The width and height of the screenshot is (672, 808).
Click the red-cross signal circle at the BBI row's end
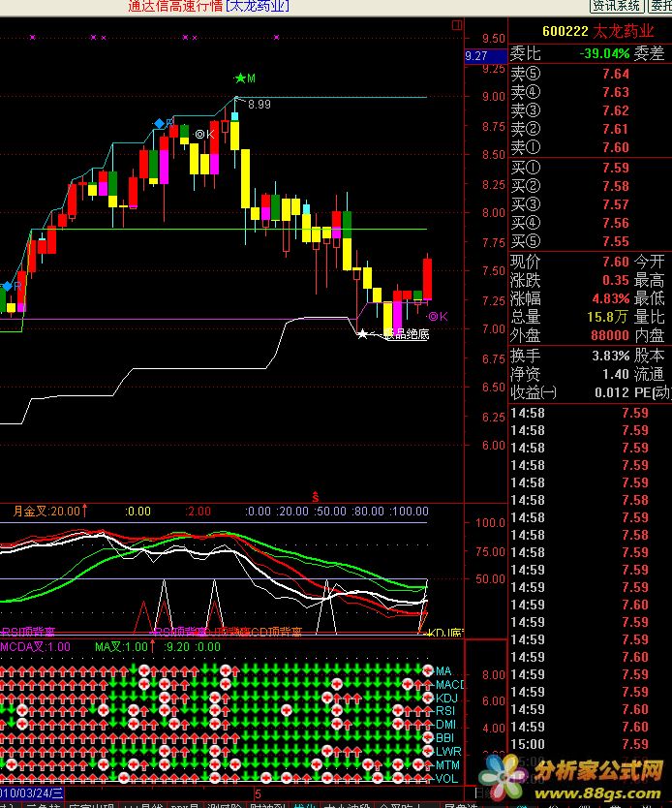point(428,738)
